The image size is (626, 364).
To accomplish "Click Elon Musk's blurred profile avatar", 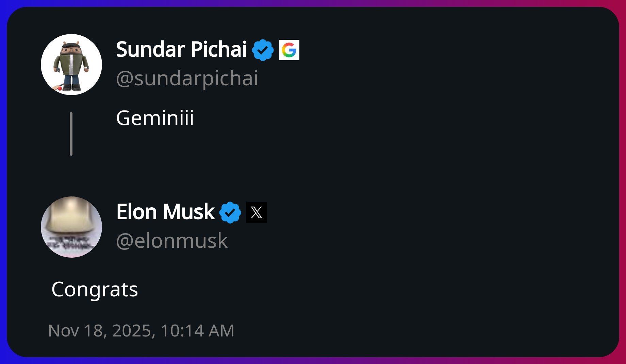I will pos(71,227).
